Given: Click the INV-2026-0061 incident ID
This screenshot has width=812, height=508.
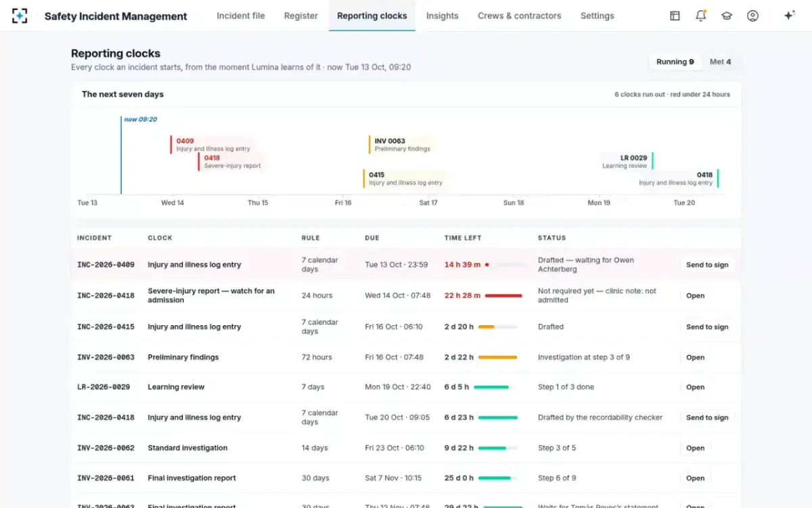Looking at the screenshot, I should point(106,478).
